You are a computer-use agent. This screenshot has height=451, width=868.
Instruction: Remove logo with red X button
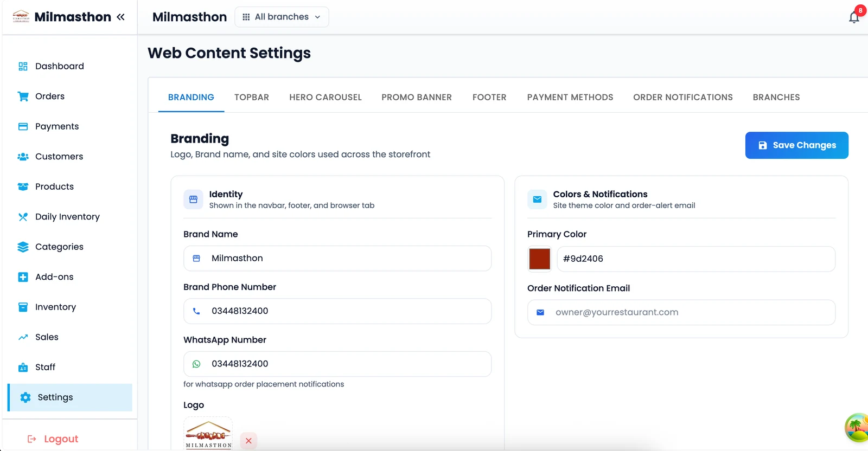(x=248, y=441)
